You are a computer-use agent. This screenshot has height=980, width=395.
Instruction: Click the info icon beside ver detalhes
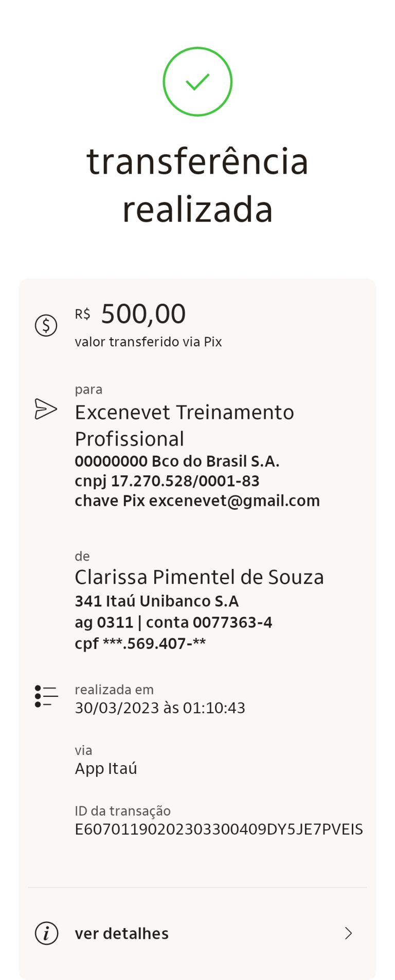coord(46,933)
